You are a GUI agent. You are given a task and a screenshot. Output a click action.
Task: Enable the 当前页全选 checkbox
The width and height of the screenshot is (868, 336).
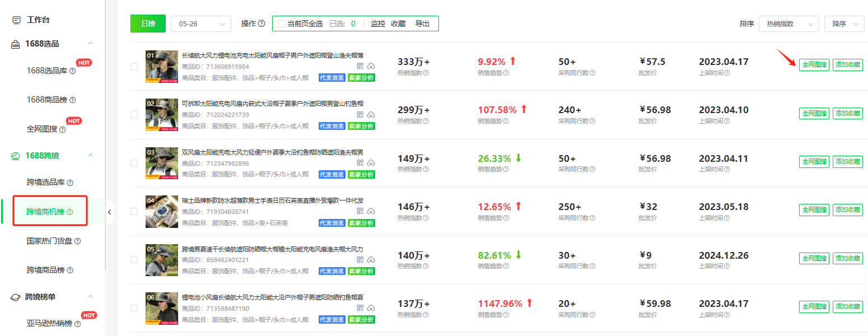281,24
